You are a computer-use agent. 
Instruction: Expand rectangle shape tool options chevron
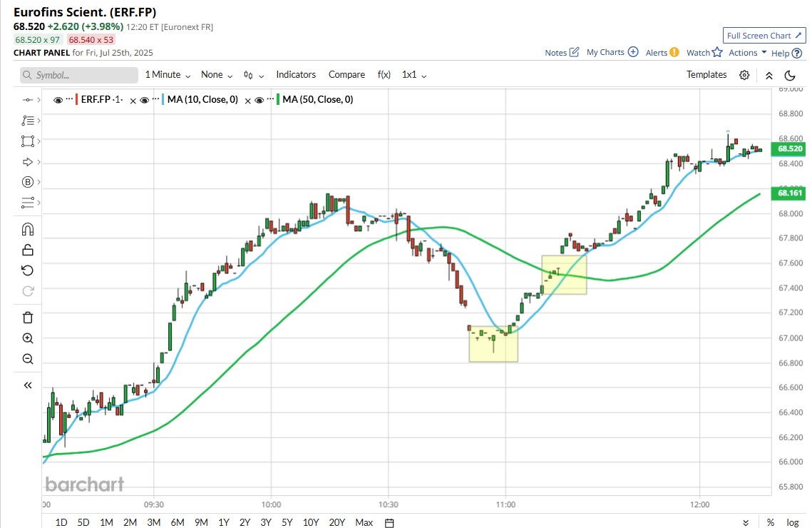click(38, 141)
